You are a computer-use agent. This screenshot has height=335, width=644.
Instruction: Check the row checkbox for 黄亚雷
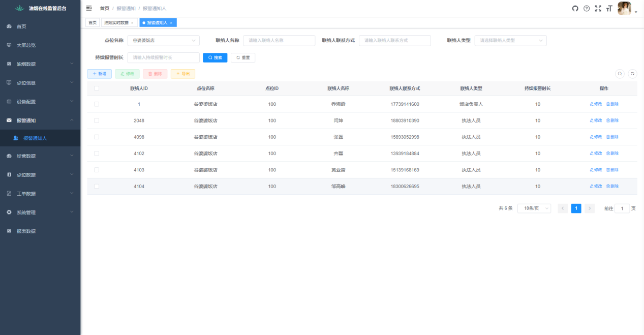point(97,170)
